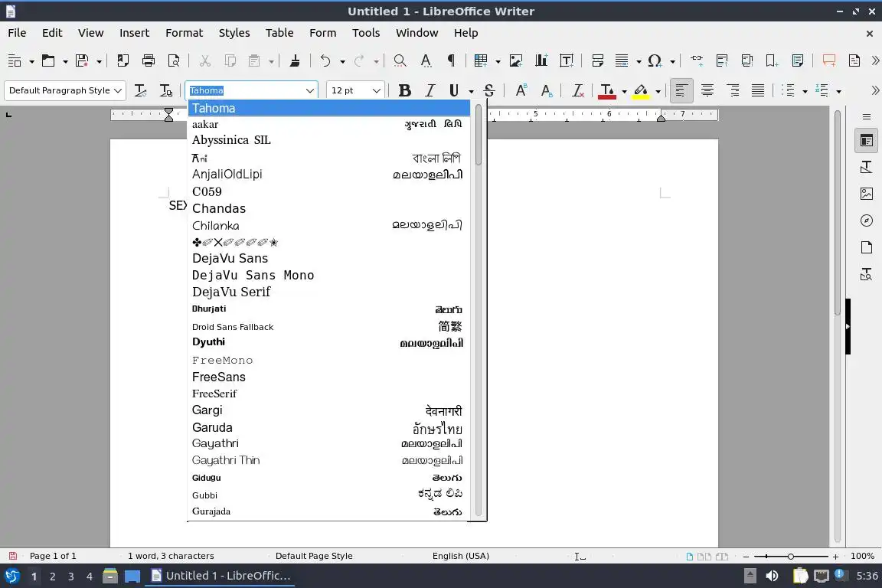
Task: Click the volume icon in system tray
Action: 773,577
